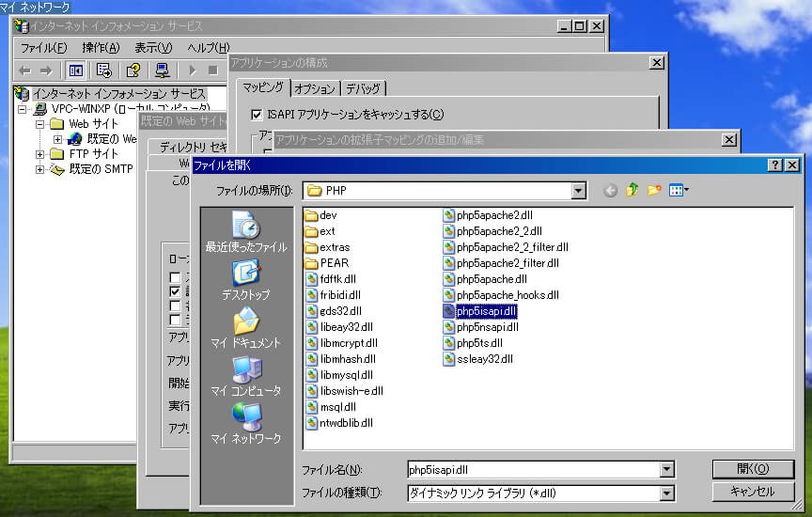Switch to the オプション tab

(x=314, y=88)
